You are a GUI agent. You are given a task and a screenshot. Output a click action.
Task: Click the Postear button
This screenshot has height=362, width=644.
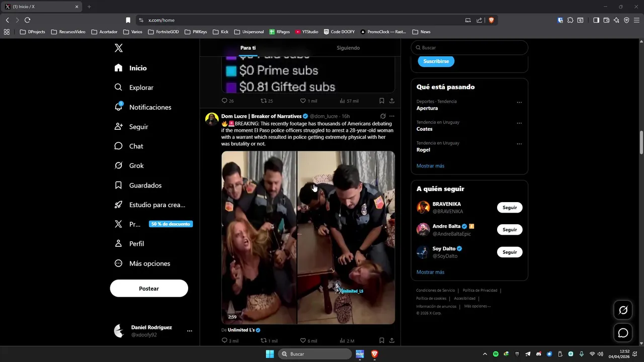coord(149,289)
